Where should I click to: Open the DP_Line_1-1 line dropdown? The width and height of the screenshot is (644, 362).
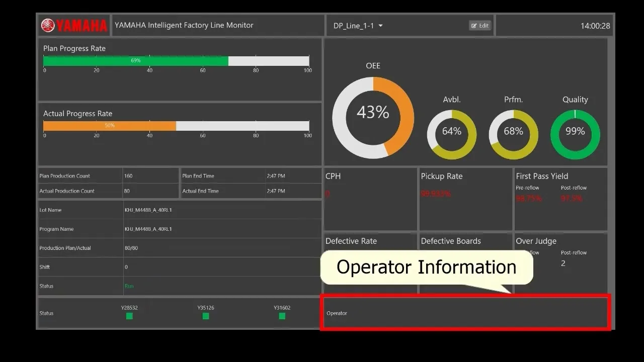[358, 26]
